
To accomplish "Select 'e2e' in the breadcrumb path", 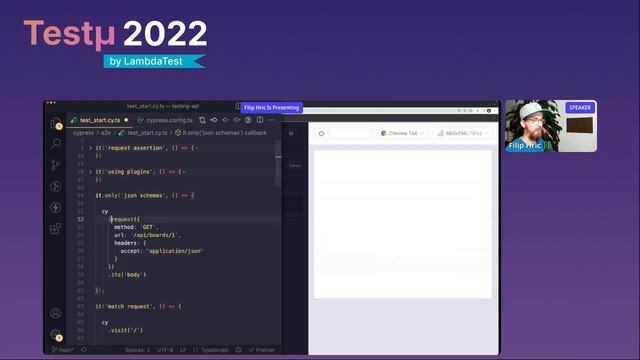I will [x=106, y=133].
